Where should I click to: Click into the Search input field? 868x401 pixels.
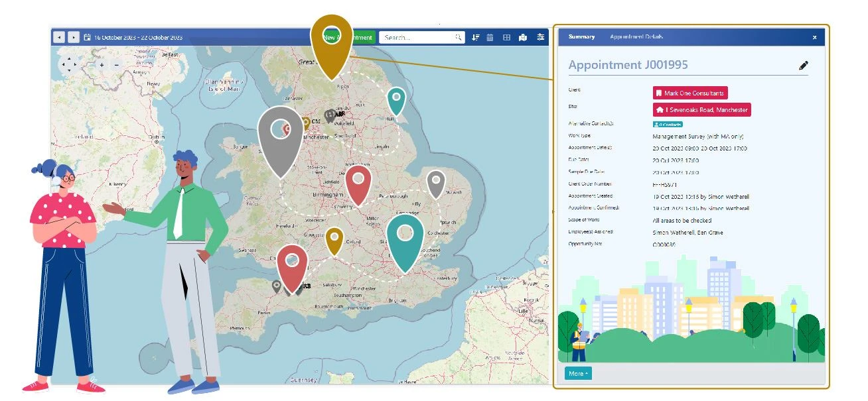coord(418,38)
